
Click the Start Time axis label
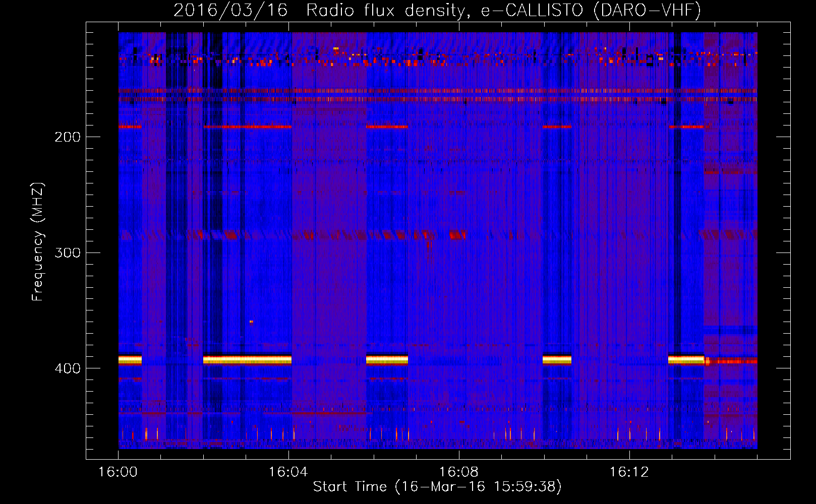coord(437,487)
